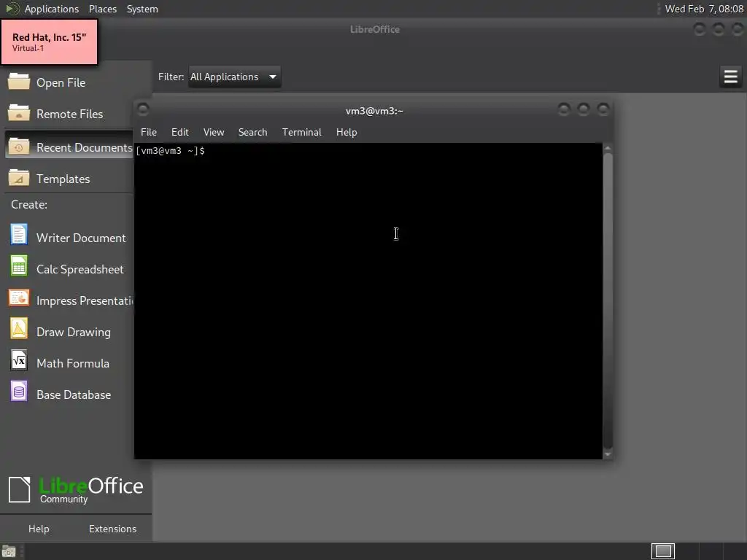Create a new Base Database
This screenshot has width=747, height=560.
pyautogui.click(x=74, y=394)
